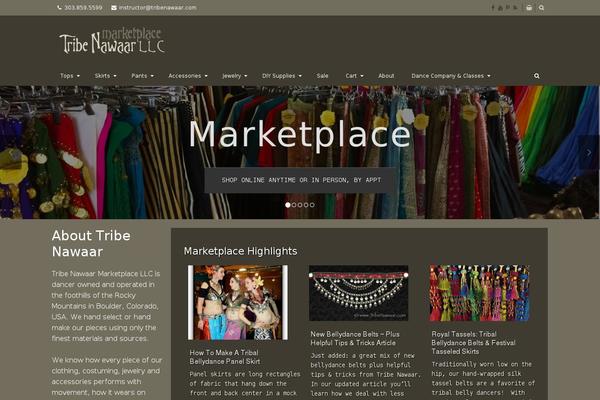Screen dimensions: 600x400
Task: Select the fifth carousel dot
Action: pyautogui.click(x=312, y=205)
